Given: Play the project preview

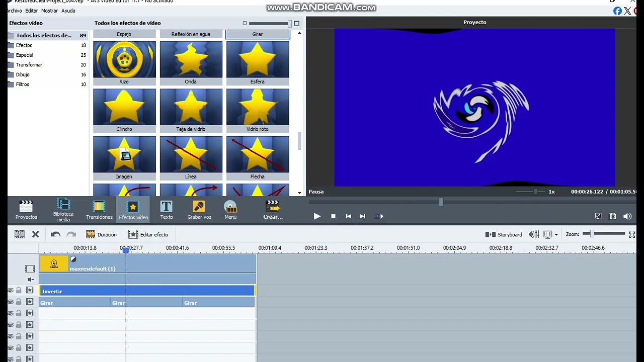Looking at the screenshot, I should point(317,216).
